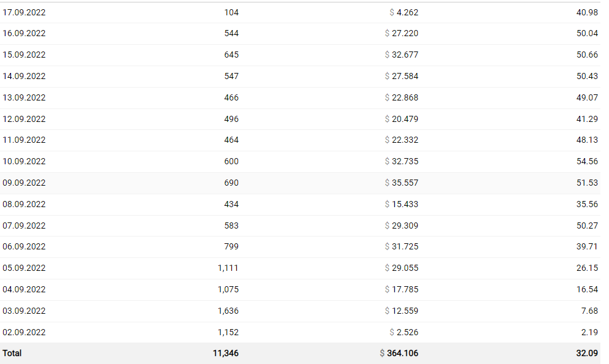Click the count value 645
Viewport: 609px width, 364px height.
231,55
